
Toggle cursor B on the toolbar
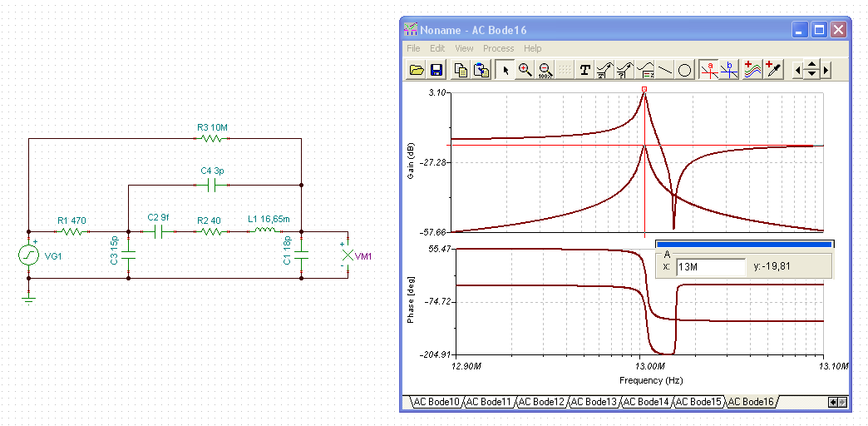(x=730, y=70)
